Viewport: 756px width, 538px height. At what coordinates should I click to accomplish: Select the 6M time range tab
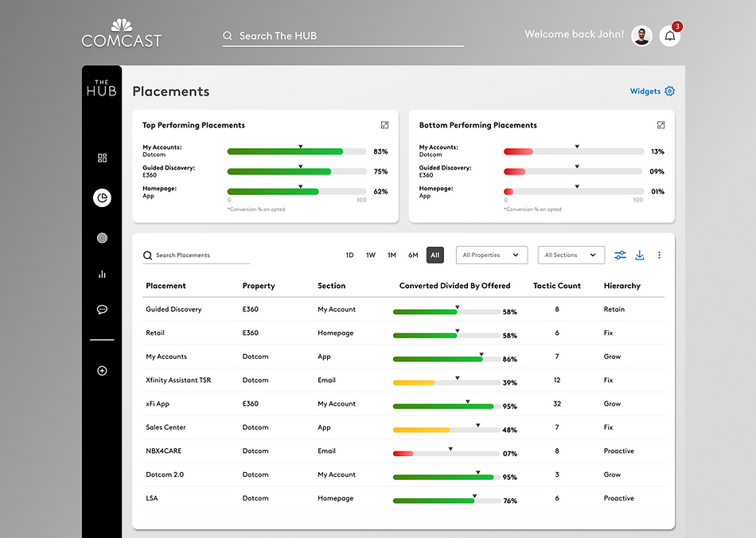413,255
